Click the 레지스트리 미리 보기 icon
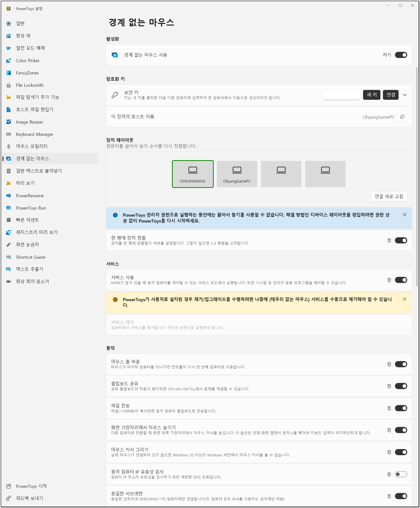 tap(9, 232)
